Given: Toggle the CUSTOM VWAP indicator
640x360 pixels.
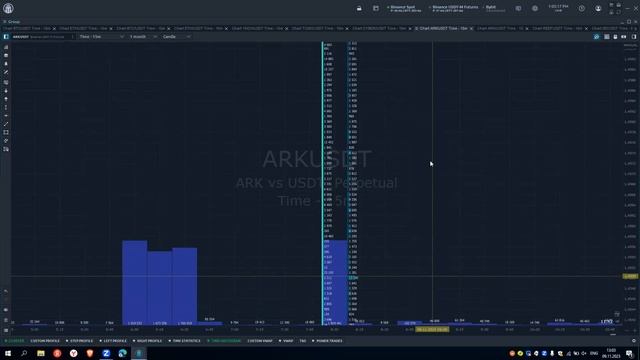Looking at the screenshot, I should click(x=260, y=341).
